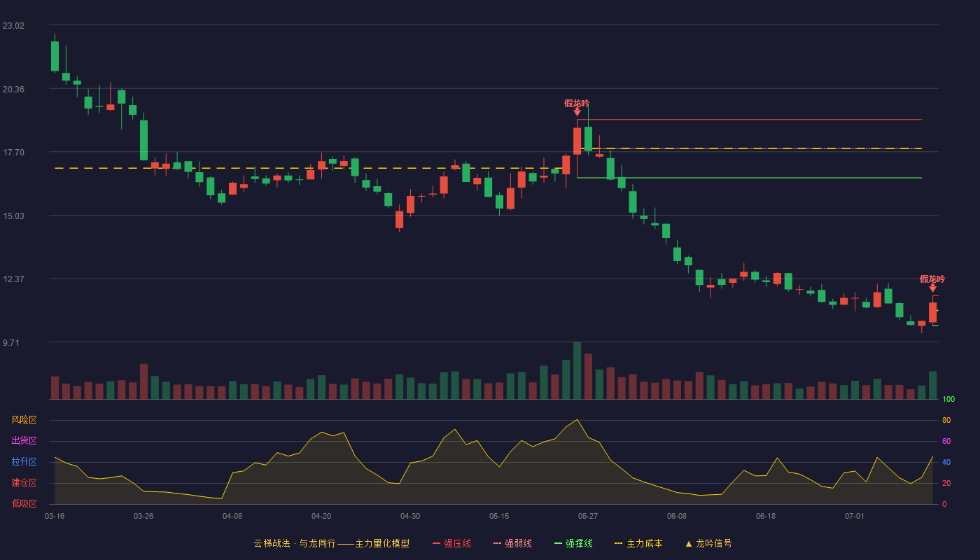Click the 20.36 price axis label

[x=13, y=90]
